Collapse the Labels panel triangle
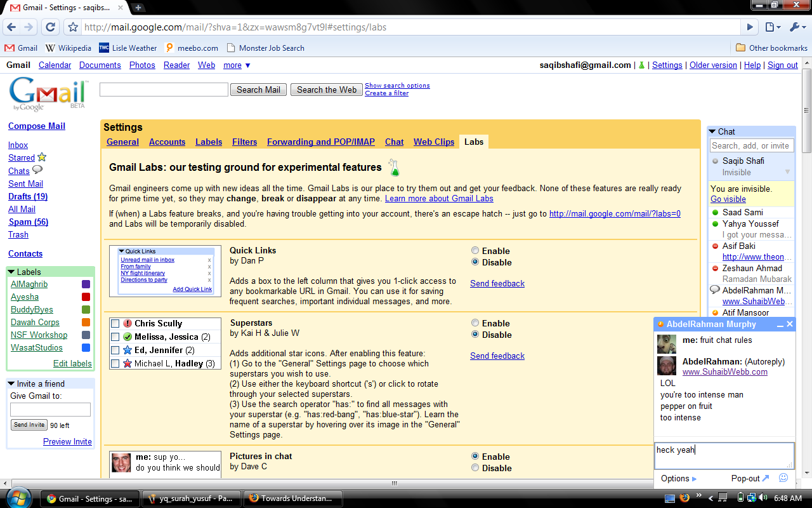Viewport: 812px width, 508px height. pyautogui.click(x=11, y=272)
